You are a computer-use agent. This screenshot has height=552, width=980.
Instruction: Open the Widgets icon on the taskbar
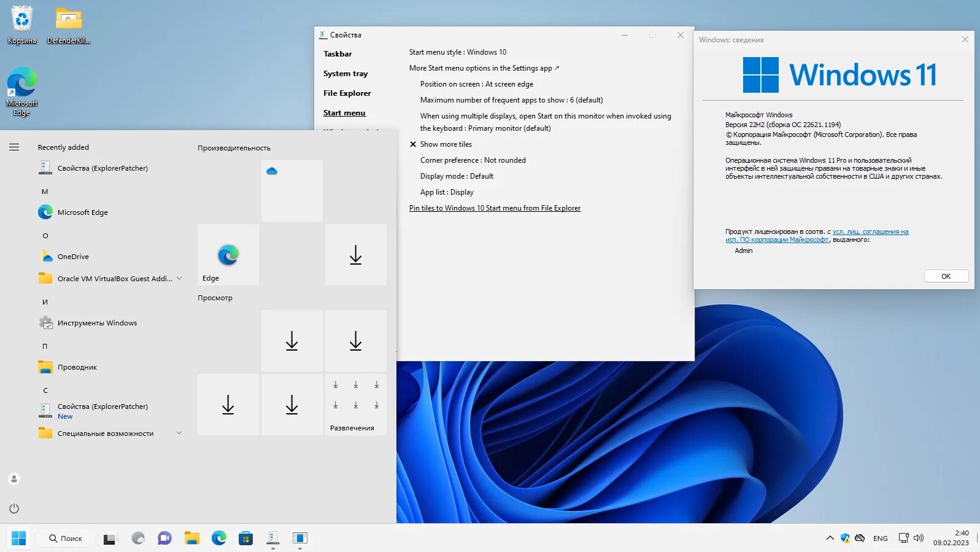[x=138, y=538]
